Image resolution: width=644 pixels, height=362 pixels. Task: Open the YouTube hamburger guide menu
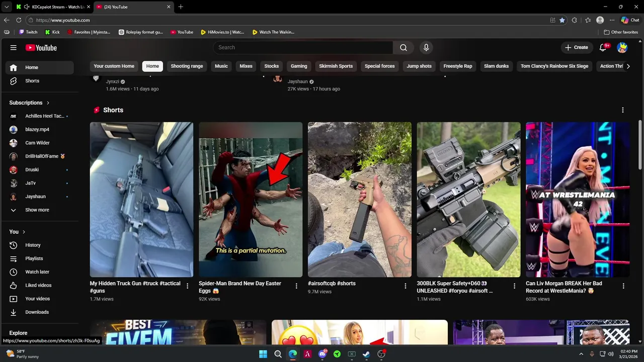point(14,48)
